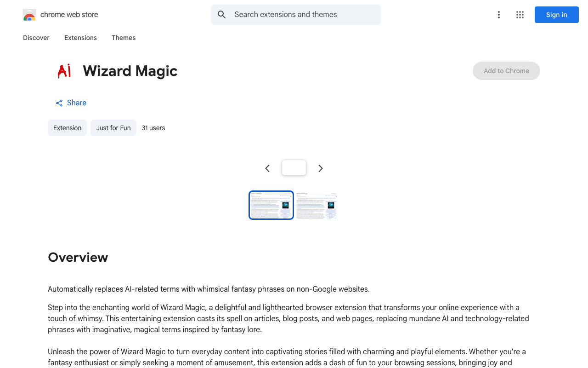The height and width of the screenshot is (368, 588).
Task: Click the paragraph starting 'Step into the enchanting world'
Action: [x=288, y=318]
